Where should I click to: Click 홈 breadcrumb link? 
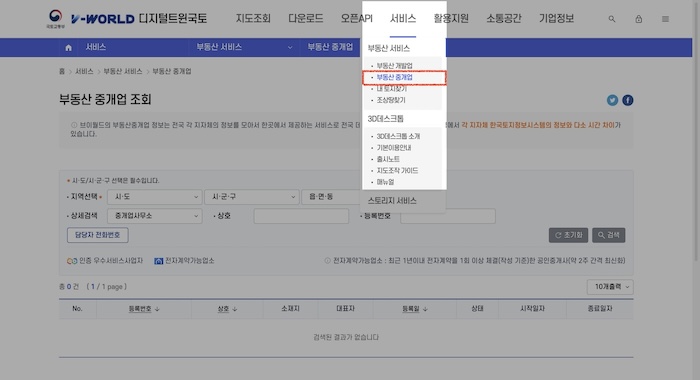point(62,71)
